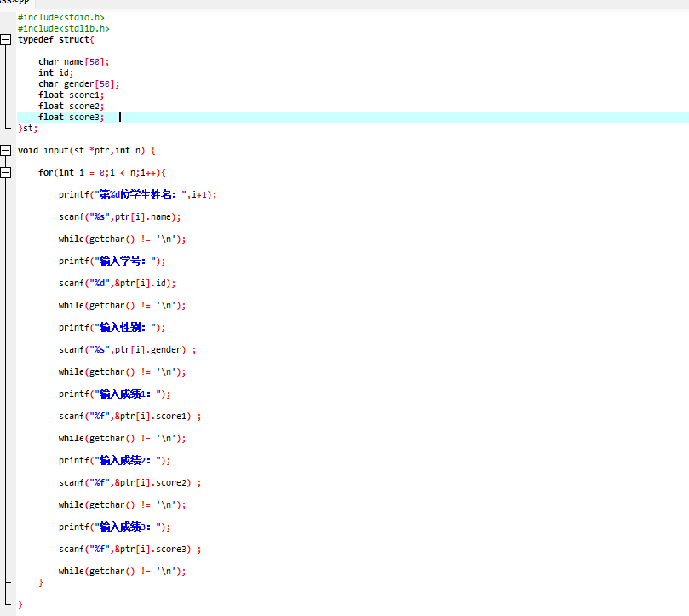Click scanf("%s",ptr[i].gender) line

[x=128, y=349]
